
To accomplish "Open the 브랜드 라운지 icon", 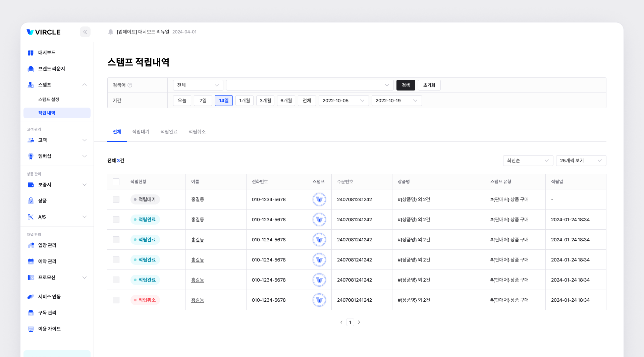I will coord(31,69).
